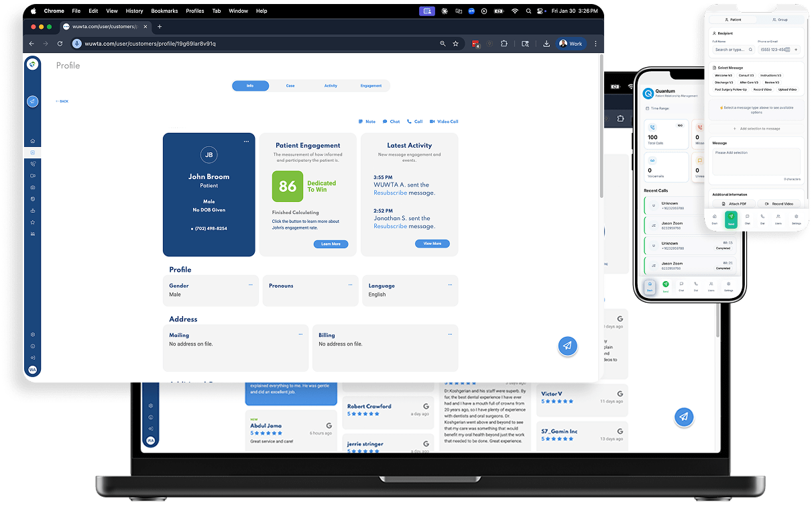Viewport: 812px width, 514px height.
Task: Open three-dot menu on Mailing card
Action: 300,334
